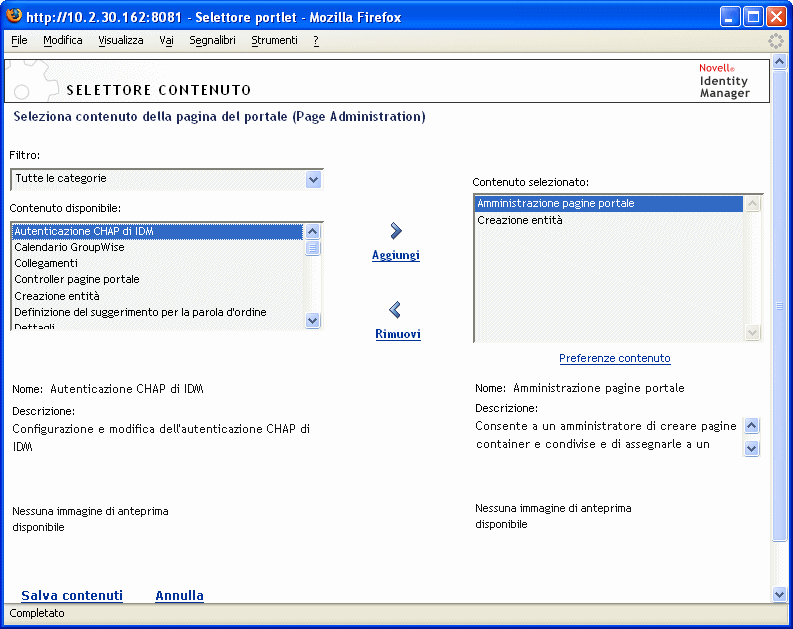The image size is (793, 629).
Task: Click the Aggiungi right-arrow icon
Action: [x=396, y=231]
